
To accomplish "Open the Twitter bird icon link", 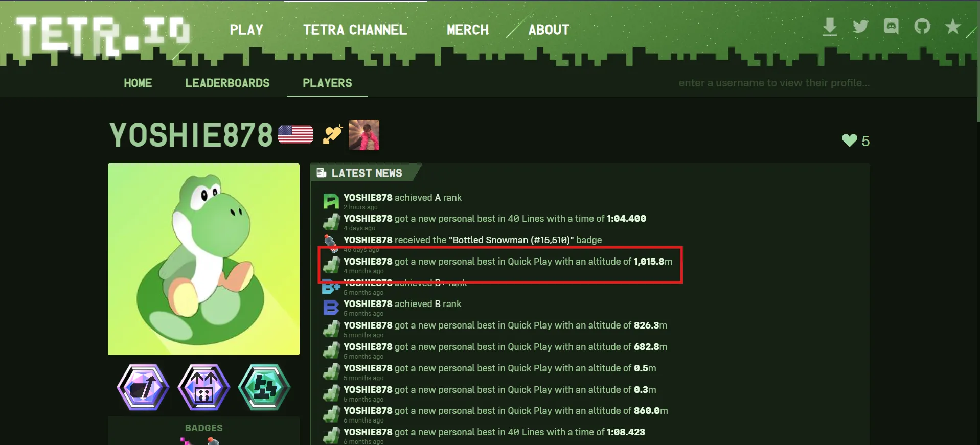I will coord(860,26).
